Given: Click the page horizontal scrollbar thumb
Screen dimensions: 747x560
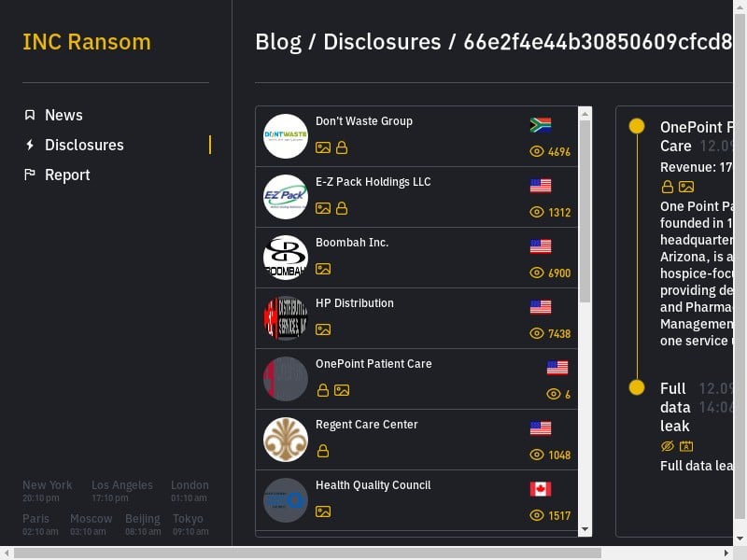Looking at the screenshot, I should coord(307,553).
